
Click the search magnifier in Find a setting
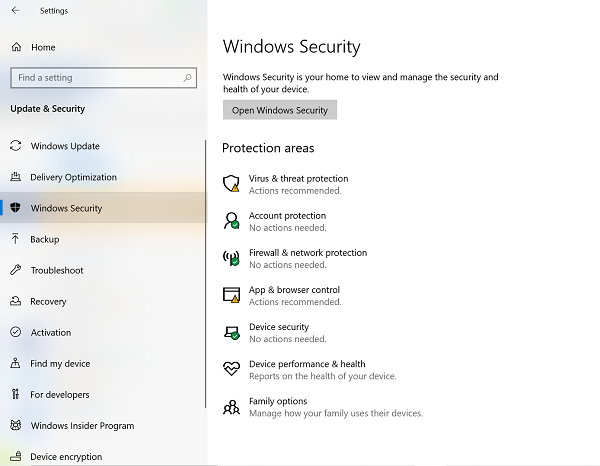pyautogui.click(x=187, y=77)
